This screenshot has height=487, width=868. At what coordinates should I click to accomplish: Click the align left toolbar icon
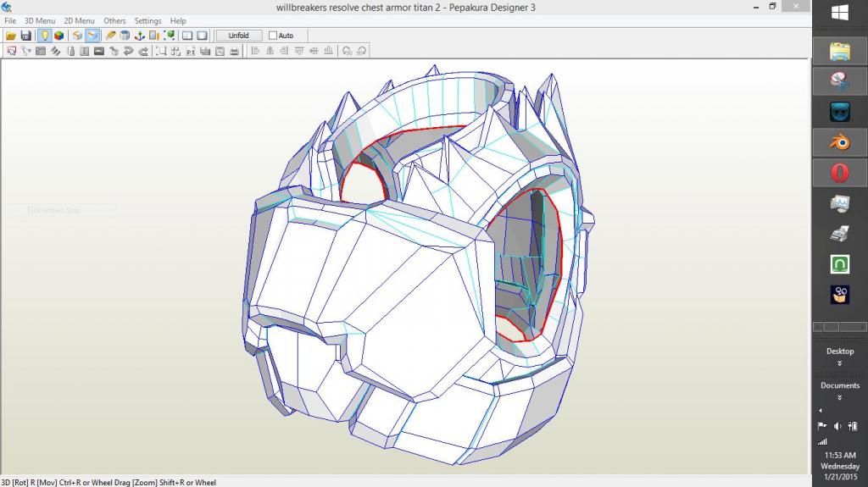pyautogui.click(x=255, y=51)
